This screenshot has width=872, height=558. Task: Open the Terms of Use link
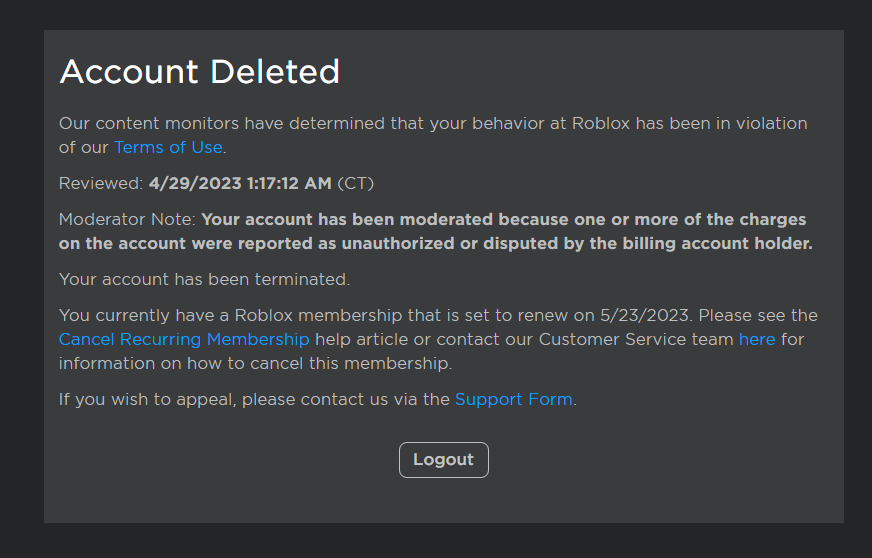click(168, 147)
